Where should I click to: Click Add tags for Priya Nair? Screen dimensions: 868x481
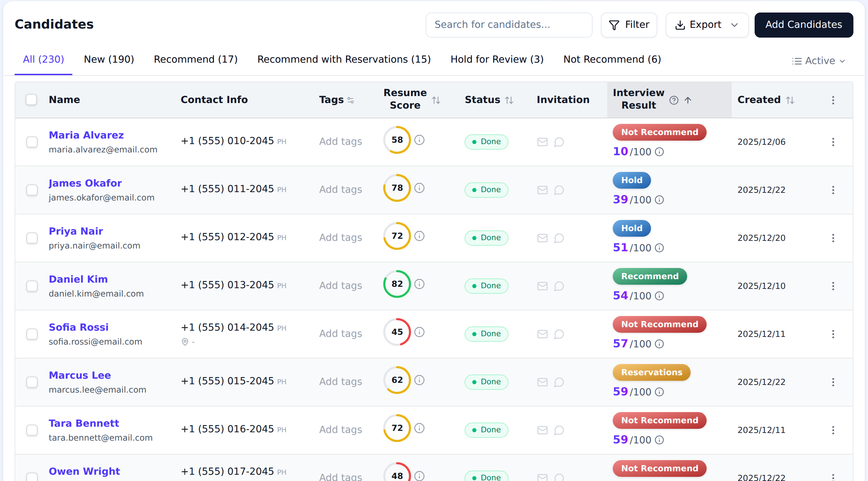click(x=340, y=237)
